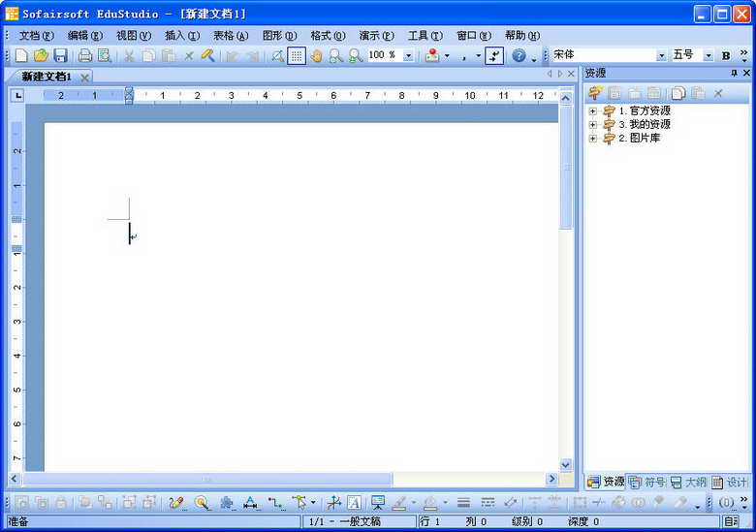Switch to the 设计 bottom tab

click(730, 482)
